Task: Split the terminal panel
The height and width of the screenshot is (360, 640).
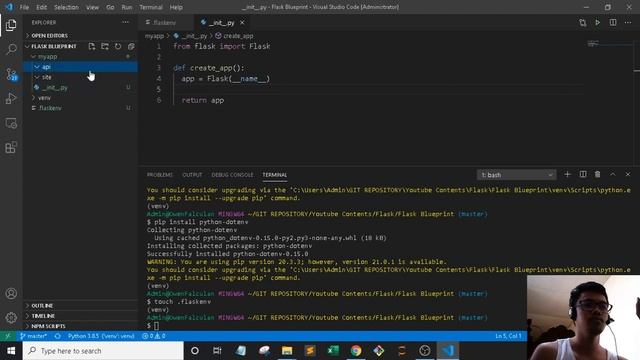Action: [583, 174]
